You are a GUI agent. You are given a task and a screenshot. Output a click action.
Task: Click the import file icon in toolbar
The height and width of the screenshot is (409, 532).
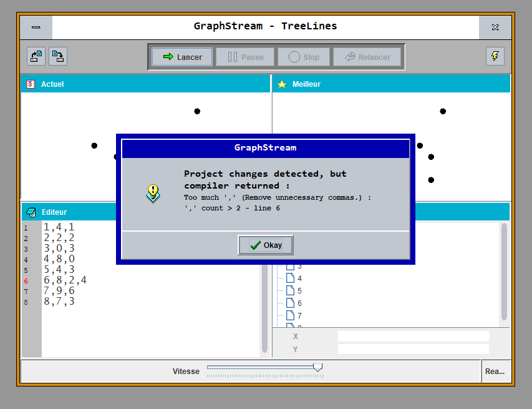(36, 56)
